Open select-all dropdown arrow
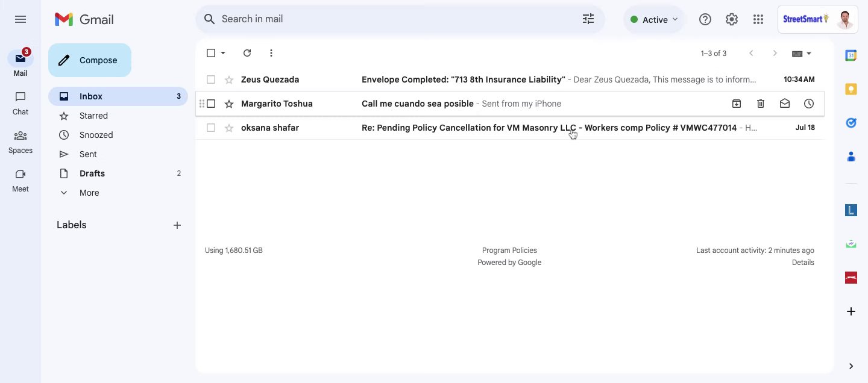Screen dimensions: 868x383 (223, 53)
